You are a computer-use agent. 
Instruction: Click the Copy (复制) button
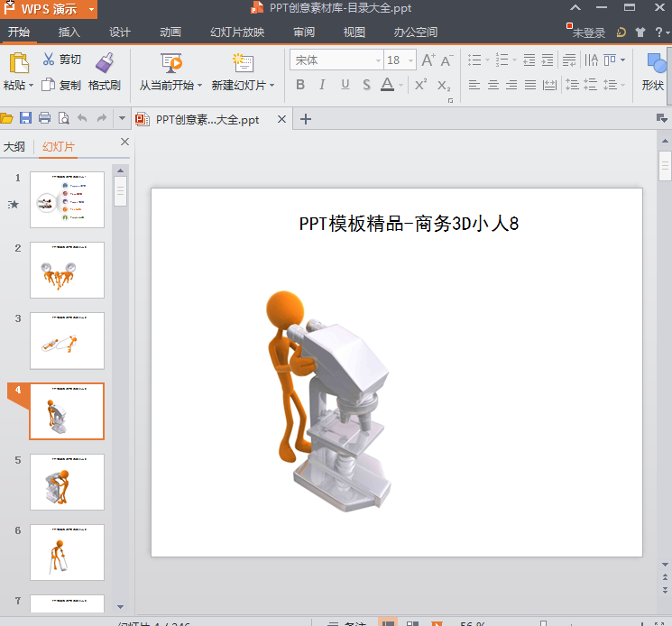61,86
